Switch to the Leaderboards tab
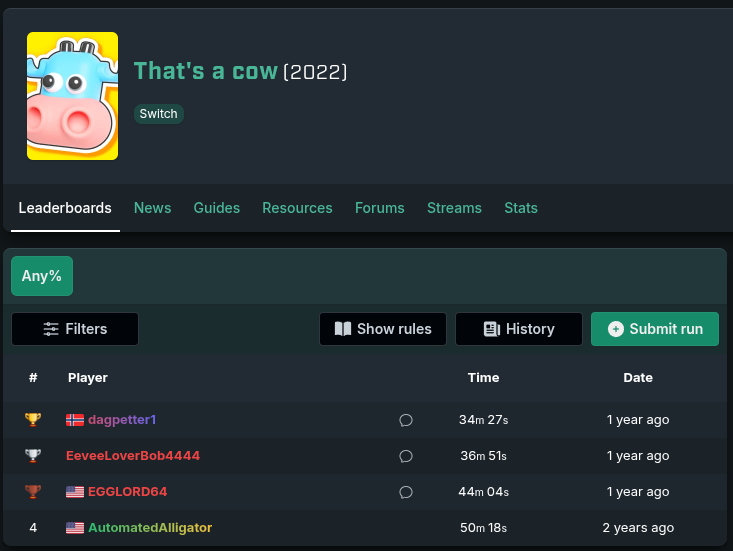733x551 pixels. pyautogui.click(x=65, y=208)
